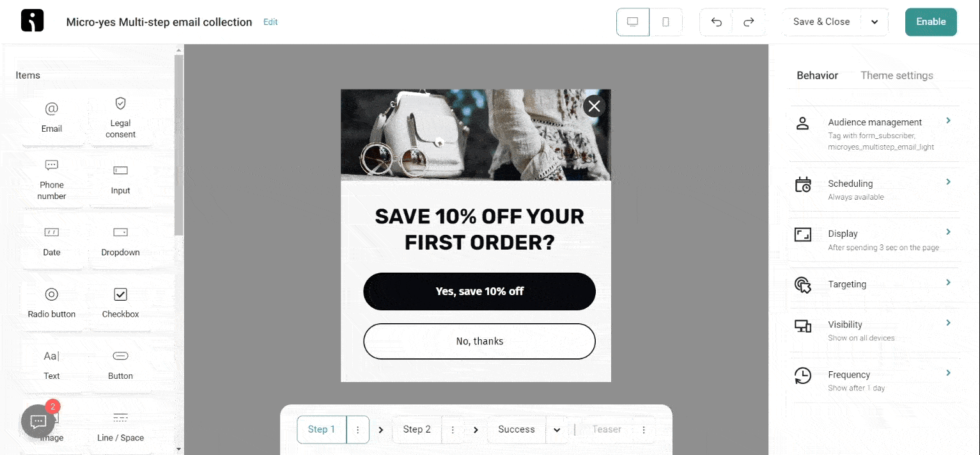Screen dimensions: 980x455
Task: Pick the Dropdown item from Items
Action: click(120, 241)
